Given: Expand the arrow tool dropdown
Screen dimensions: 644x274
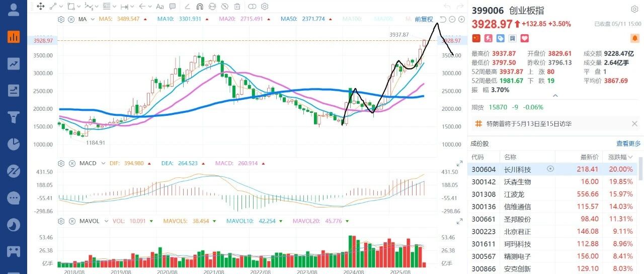Looking at the screenshot, I should click(149, 7).
